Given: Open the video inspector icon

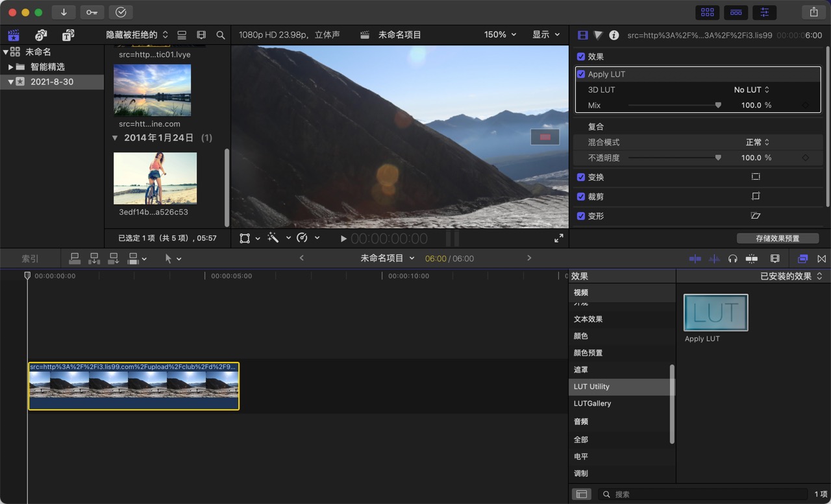Looking at the screenshot, I should [x=582, y=35].
